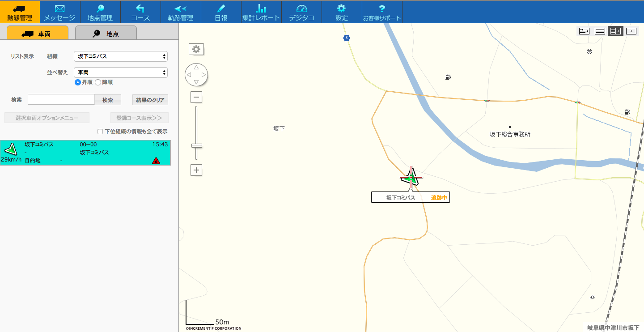Open 動態管理 from the top menu
The image size is (644, 332).
[x=20, y=12]
